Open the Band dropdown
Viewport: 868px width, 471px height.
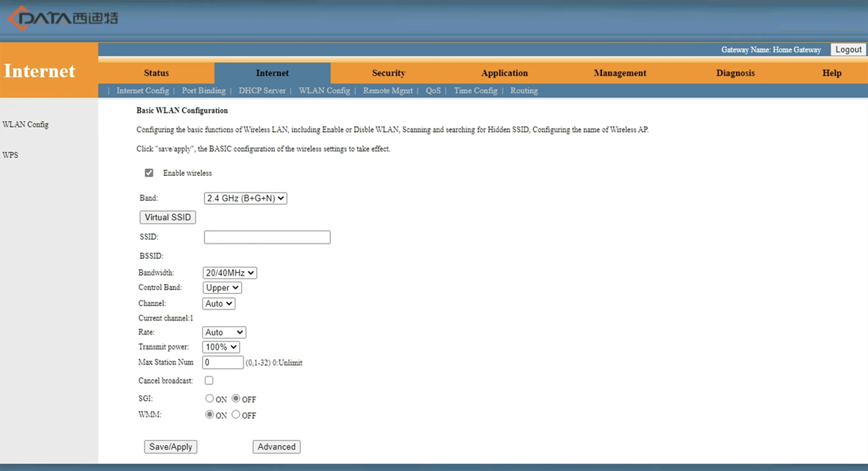pos(245,198)
